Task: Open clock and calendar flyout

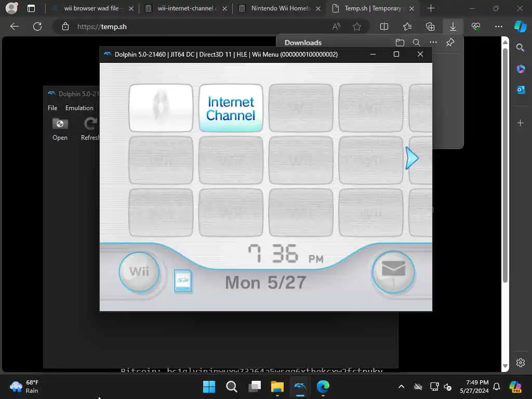Action: point(474,387)
